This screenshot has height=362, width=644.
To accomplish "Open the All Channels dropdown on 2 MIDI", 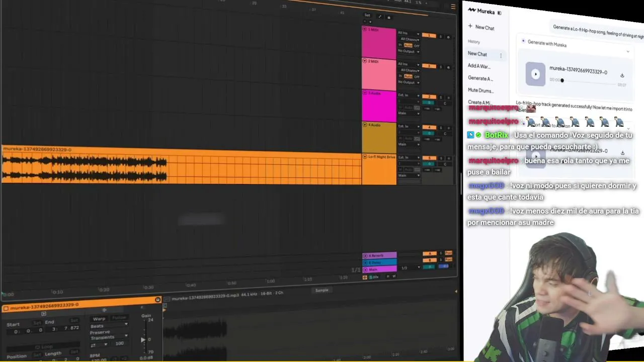I will (x=410, y=70).
